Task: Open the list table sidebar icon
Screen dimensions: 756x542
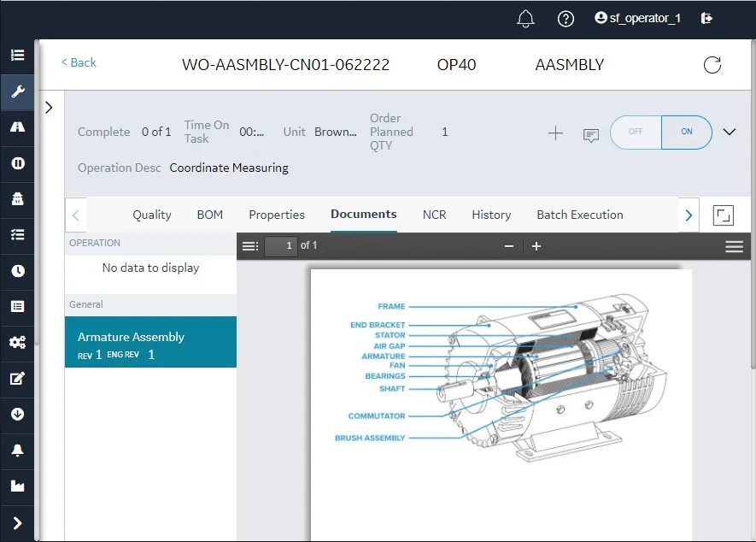Action: pos(17,306)
